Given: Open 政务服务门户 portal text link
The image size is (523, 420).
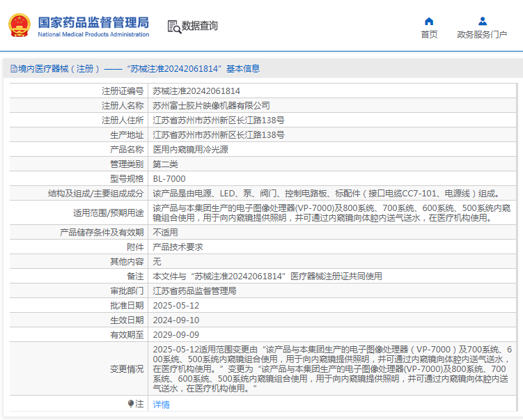Looking at the screenshot, I should 482,35.
